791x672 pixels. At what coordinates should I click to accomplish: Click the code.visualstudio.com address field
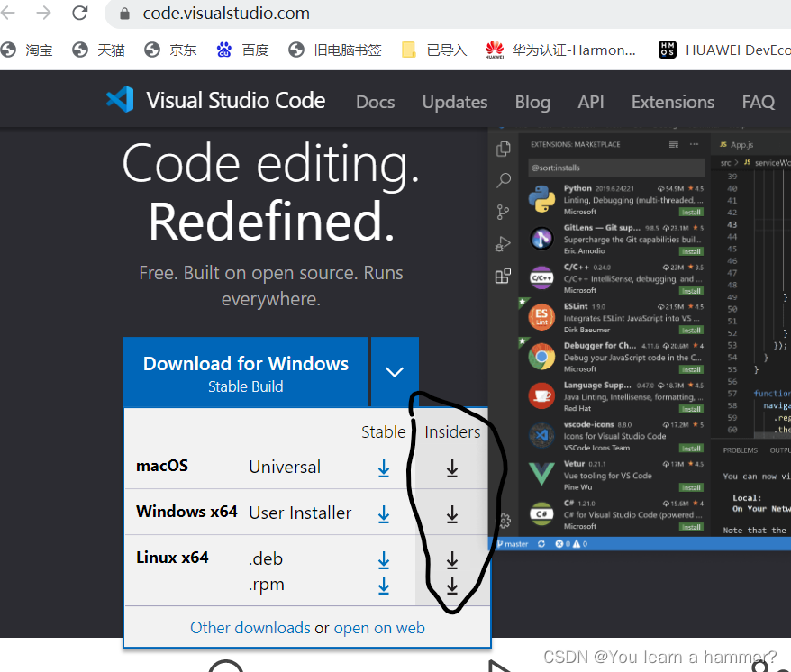(226, 14)
